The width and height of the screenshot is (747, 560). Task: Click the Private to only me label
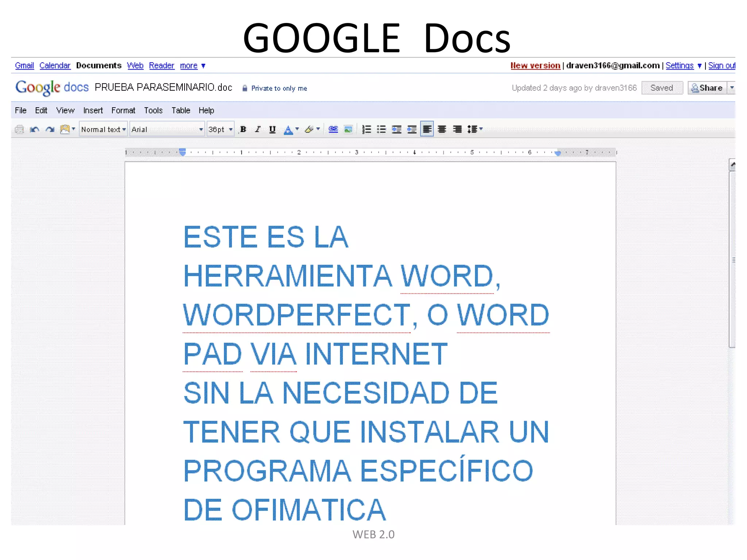tap(279, 88)
